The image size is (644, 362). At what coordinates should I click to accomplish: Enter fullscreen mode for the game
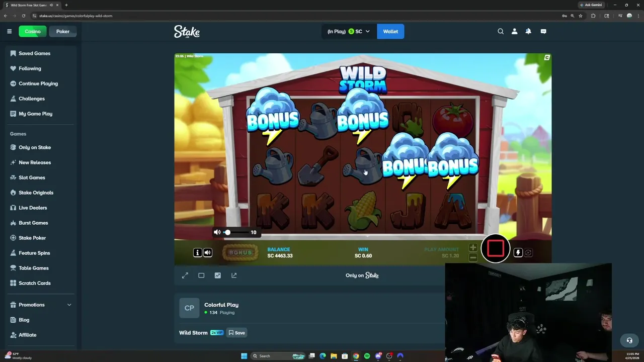185,276
